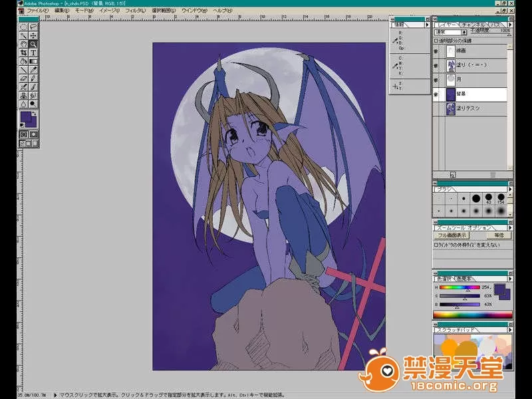The width and height of the screenshot is (532, 399).
Task: Select the Hand tool
Action: (x=23, y=44)
